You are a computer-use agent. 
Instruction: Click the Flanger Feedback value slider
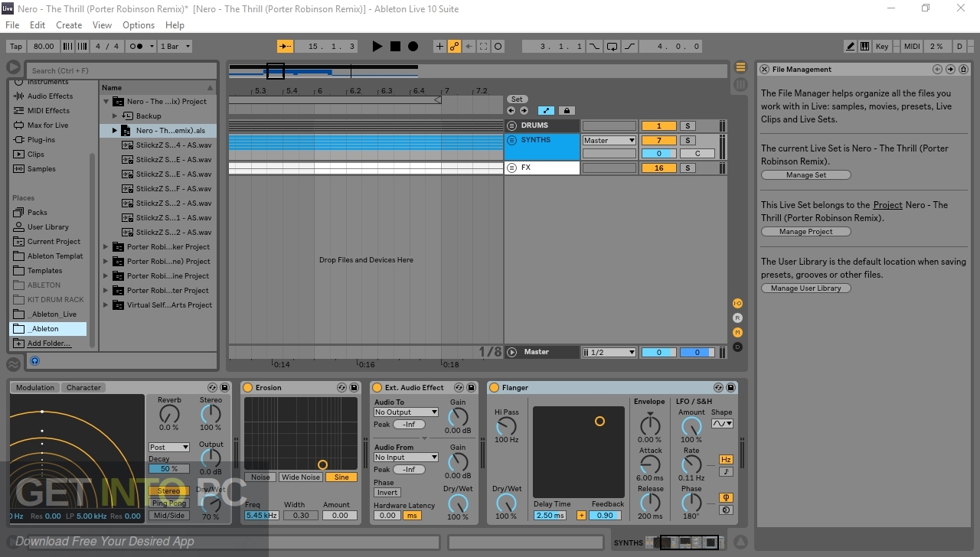(605, 516)
